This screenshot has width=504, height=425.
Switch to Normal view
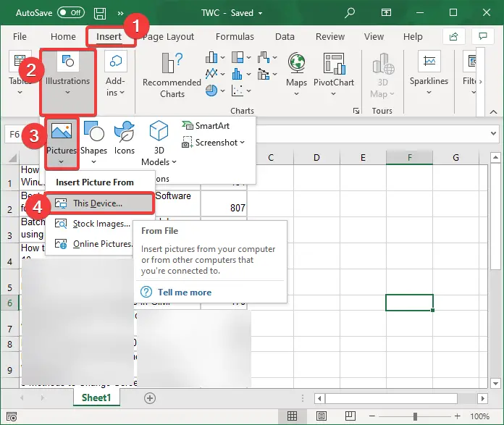pos(292,416)
